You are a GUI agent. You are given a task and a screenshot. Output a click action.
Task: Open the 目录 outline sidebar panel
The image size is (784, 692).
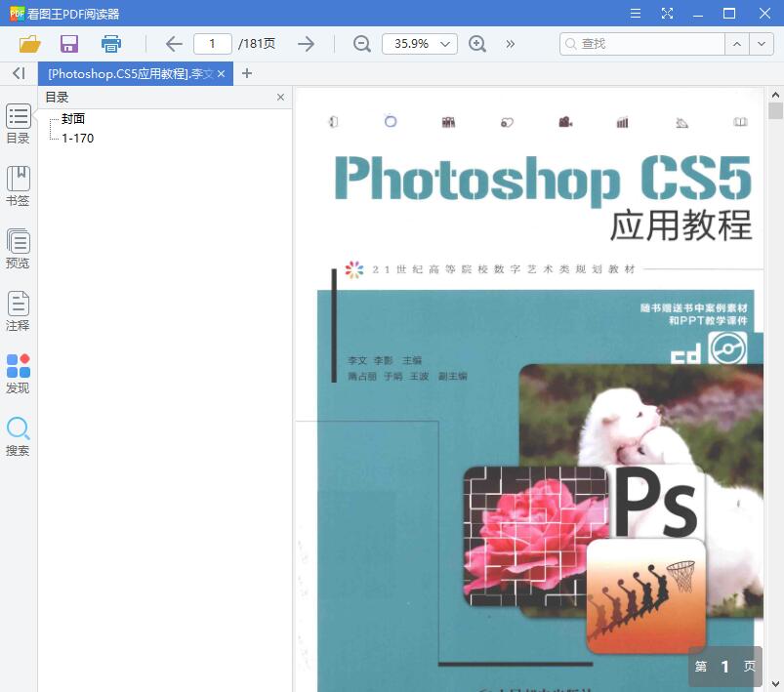click(x=18, y=124)
